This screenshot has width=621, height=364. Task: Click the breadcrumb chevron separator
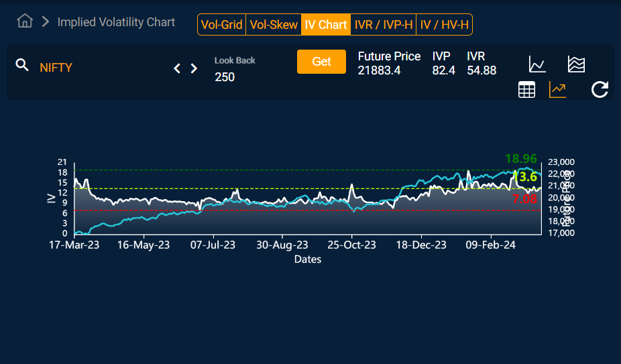point(46,21)
